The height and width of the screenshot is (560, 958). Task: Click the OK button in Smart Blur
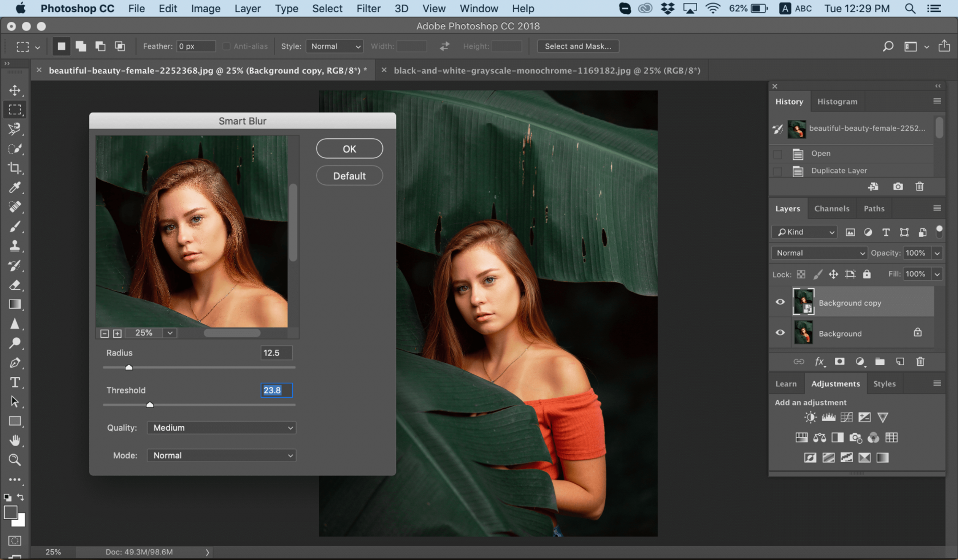pos(349,148)
